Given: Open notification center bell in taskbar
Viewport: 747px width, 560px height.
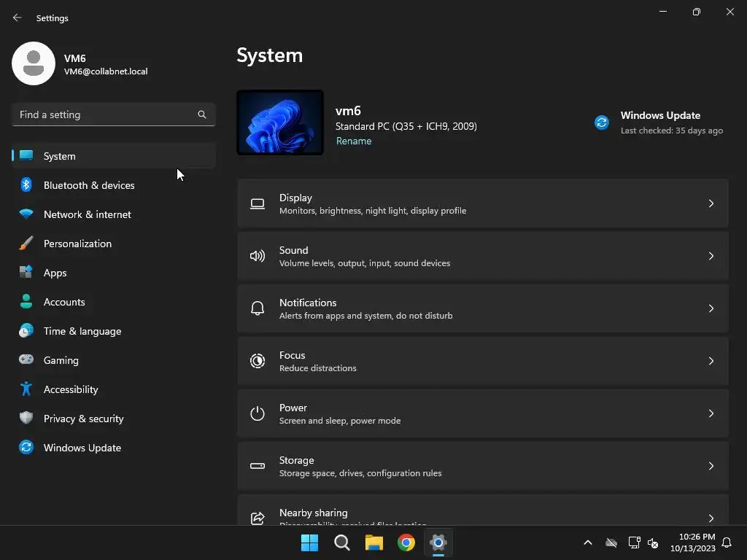Looking at the screenshot, I should pos(727,542).
